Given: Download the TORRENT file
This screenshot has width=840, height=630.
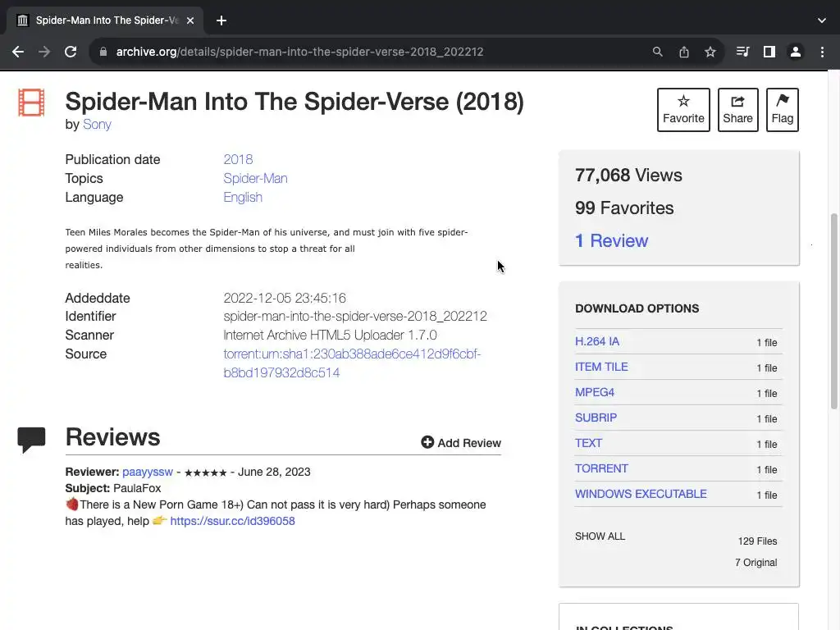Looking at the screenshot, I should (601, 468).
